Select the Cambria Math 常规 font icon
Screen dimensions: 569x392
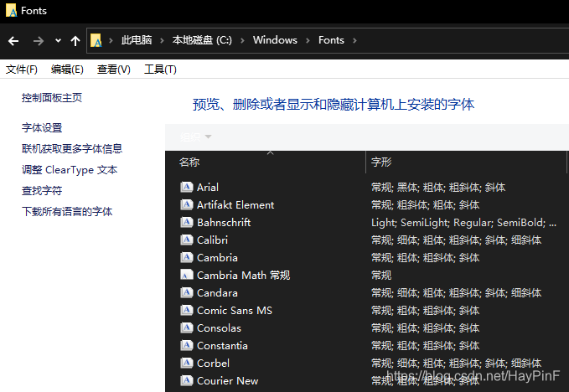point(187,275)
